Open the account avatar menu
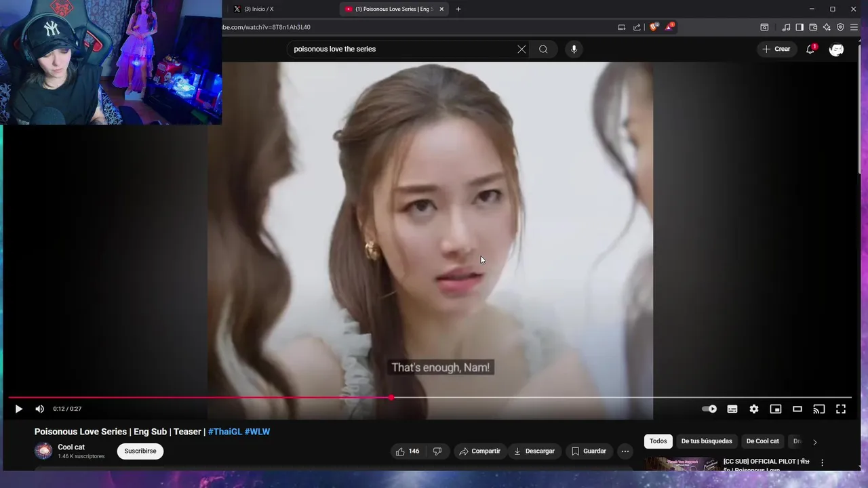 (x=837, y=49)
